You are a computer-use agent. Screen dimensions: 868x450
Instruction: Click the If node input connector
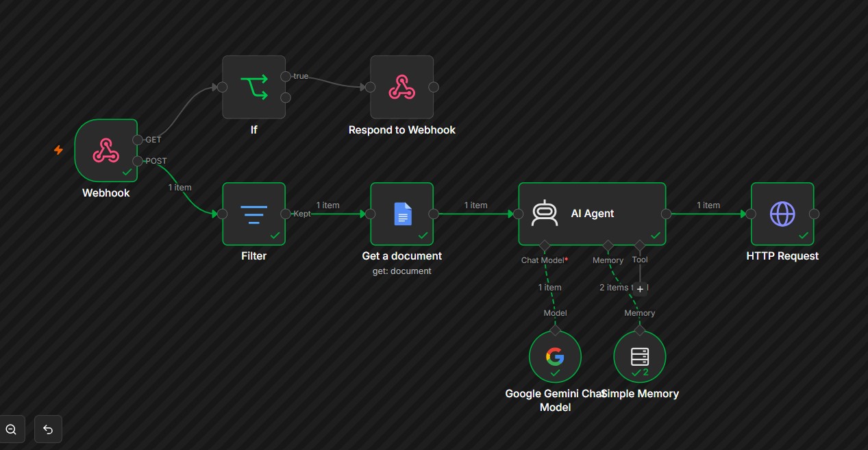(223, 87)
